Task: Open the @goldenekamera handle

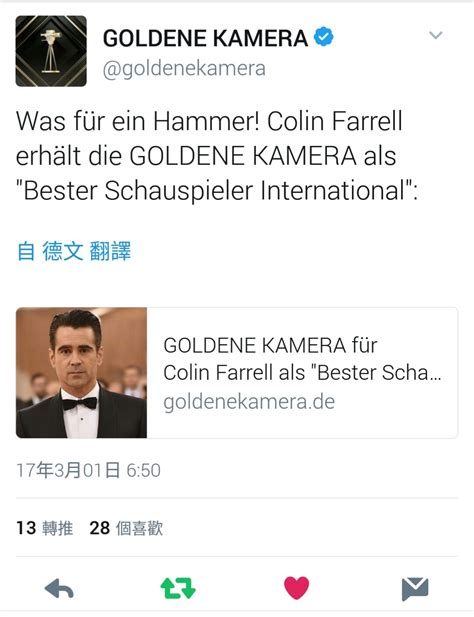Action: 184,69
